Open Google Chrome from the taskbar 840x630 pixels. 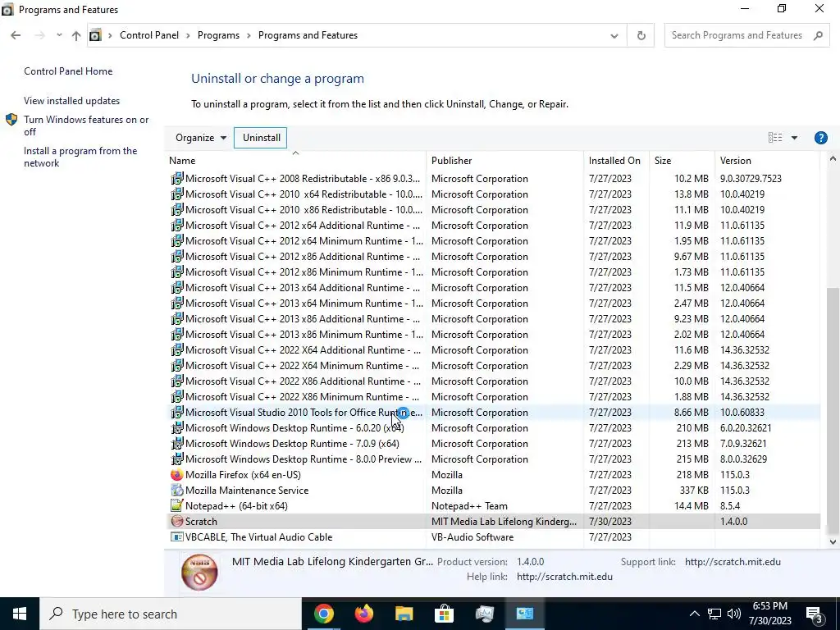(323, 614)
